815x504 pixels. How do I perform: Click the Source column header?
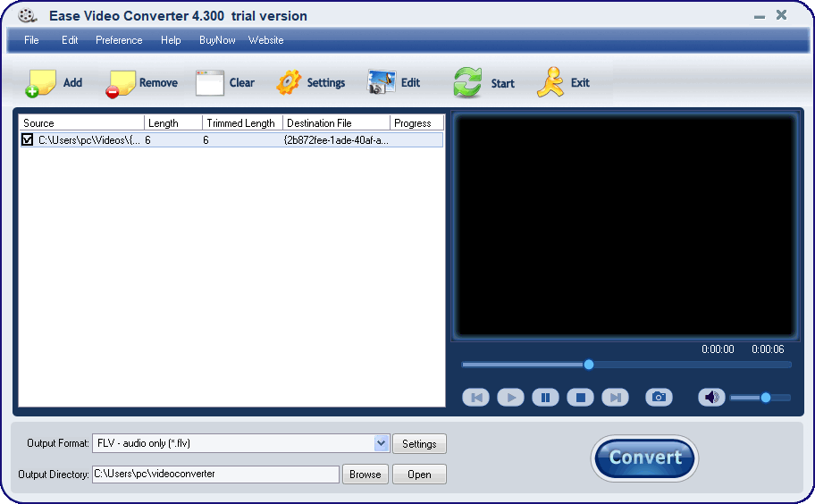(81, 123)
